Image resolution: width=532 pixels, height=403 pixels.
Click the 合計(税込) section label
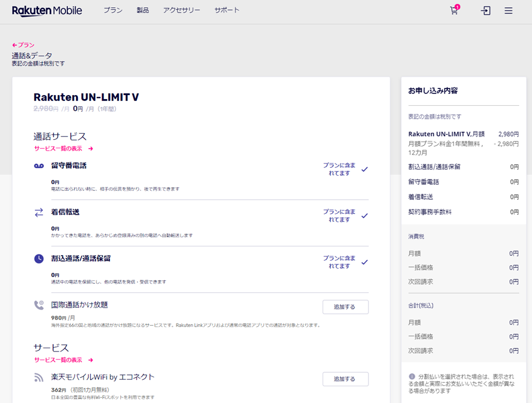421,306
